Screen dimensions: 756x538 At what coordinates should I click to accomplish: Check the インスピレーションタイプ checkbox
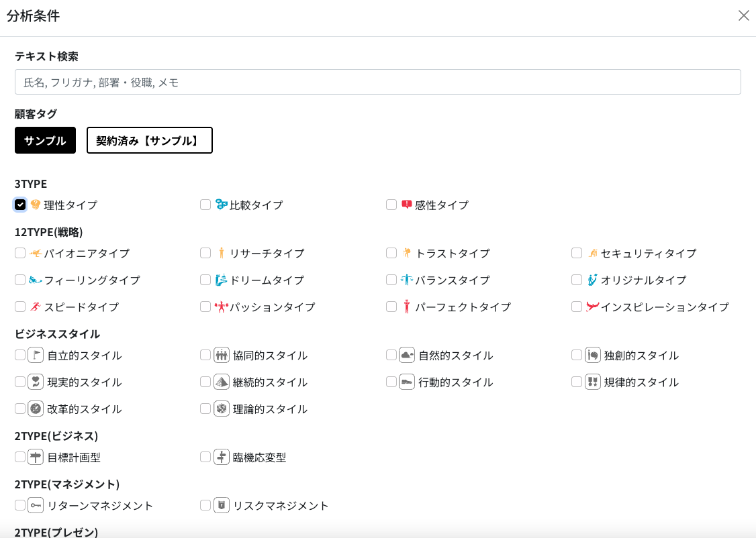577,307
